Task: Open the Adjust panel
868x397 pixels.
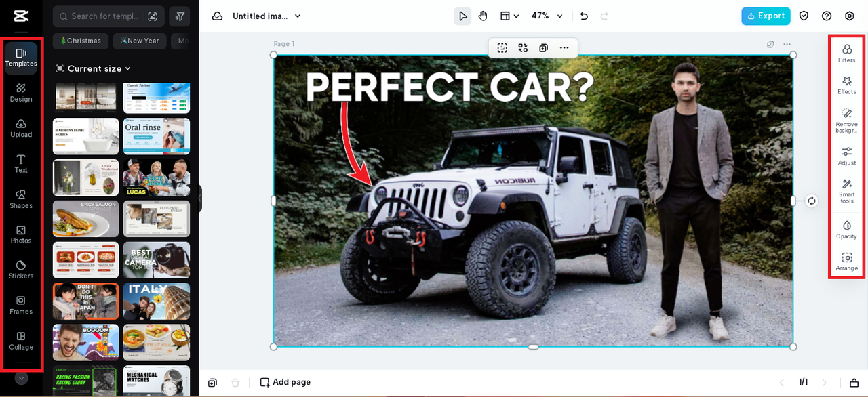Action: (x=847, y=156)
